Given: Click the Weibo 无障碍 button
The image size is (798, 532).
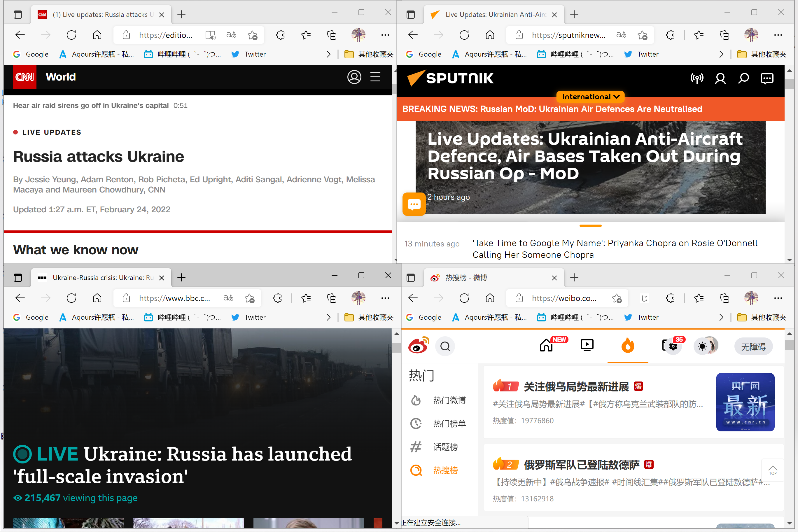Looking at the screenshot, I should 753,346.
